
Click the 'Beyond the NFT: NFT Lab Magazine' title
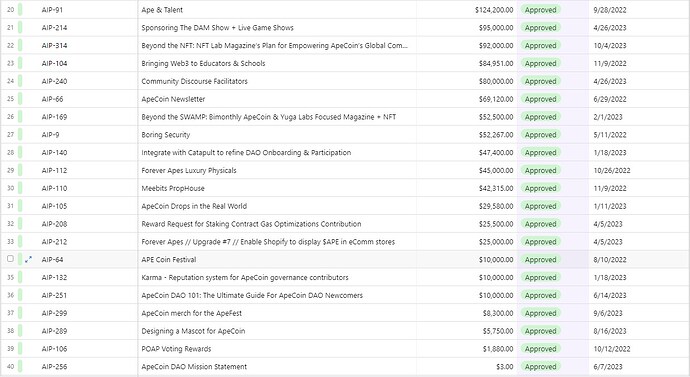[275, 45]
